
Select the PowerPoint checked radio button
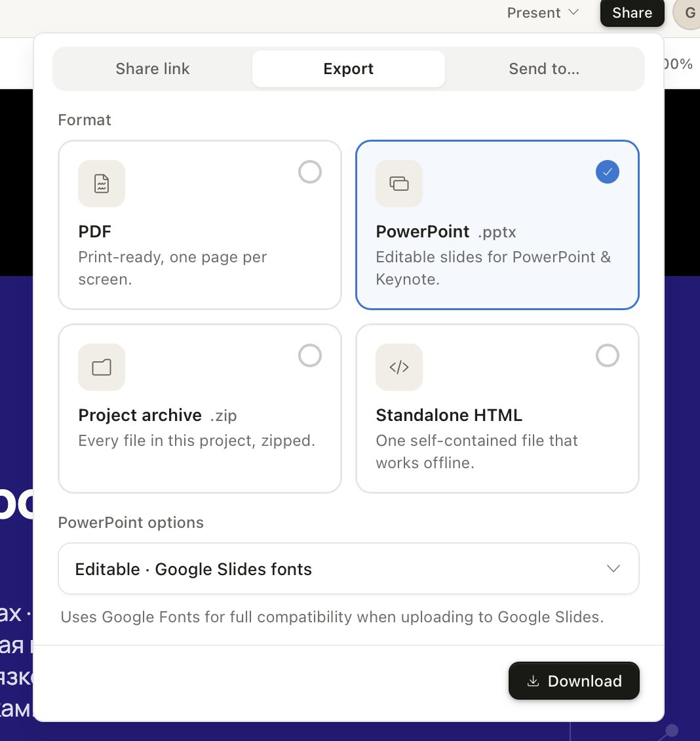[608, 172]
